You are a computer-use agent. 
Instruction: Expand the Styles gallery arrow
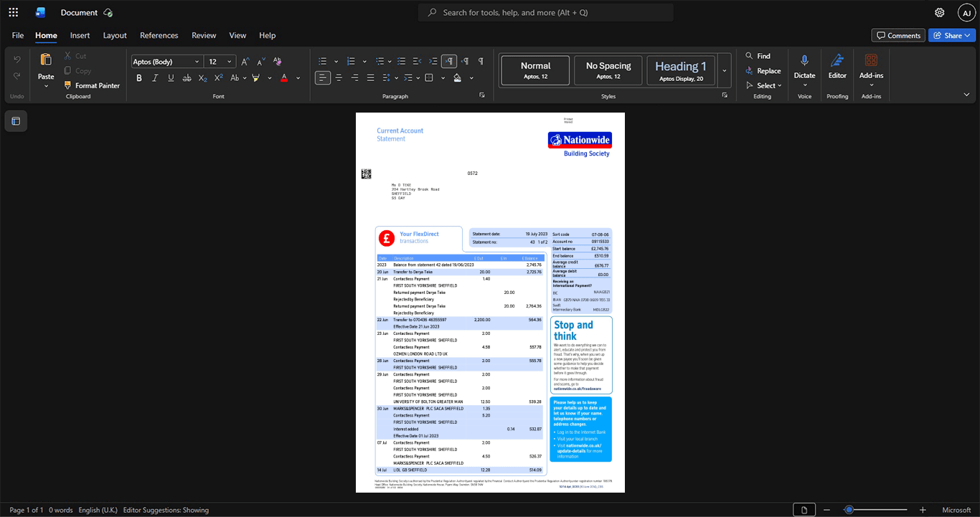(725, 70)
